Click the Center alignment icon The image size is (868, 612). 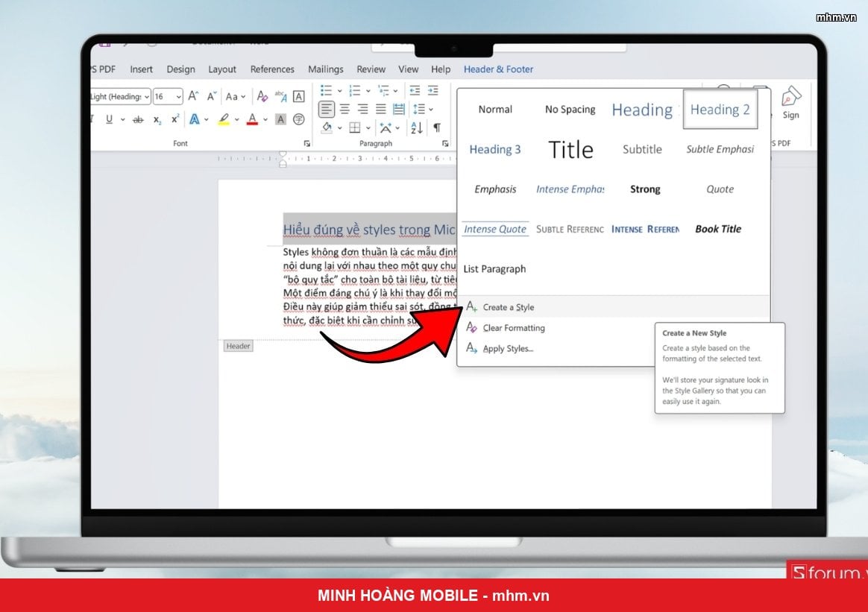pos(345,109)
